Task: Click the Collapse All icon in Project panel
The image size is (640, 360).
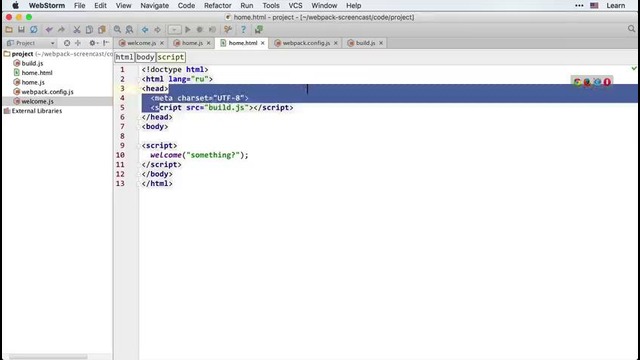Action: 78,43
